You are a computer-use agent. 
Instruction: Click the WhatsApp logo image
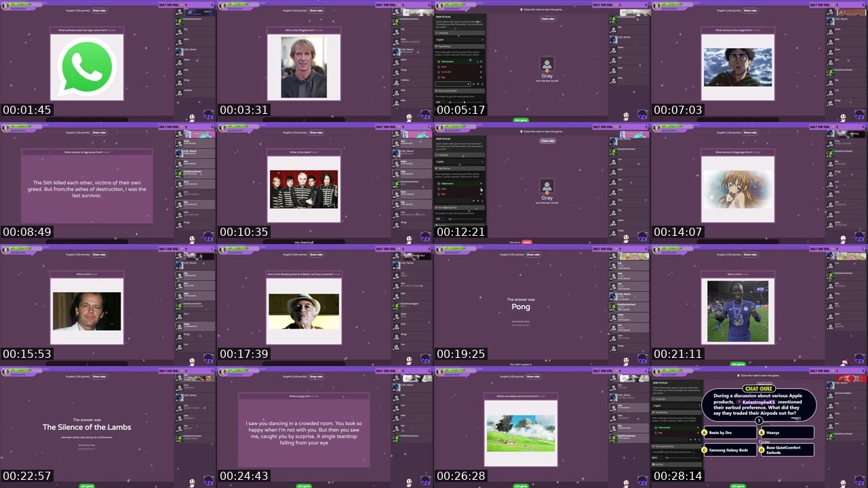[87, 67]
